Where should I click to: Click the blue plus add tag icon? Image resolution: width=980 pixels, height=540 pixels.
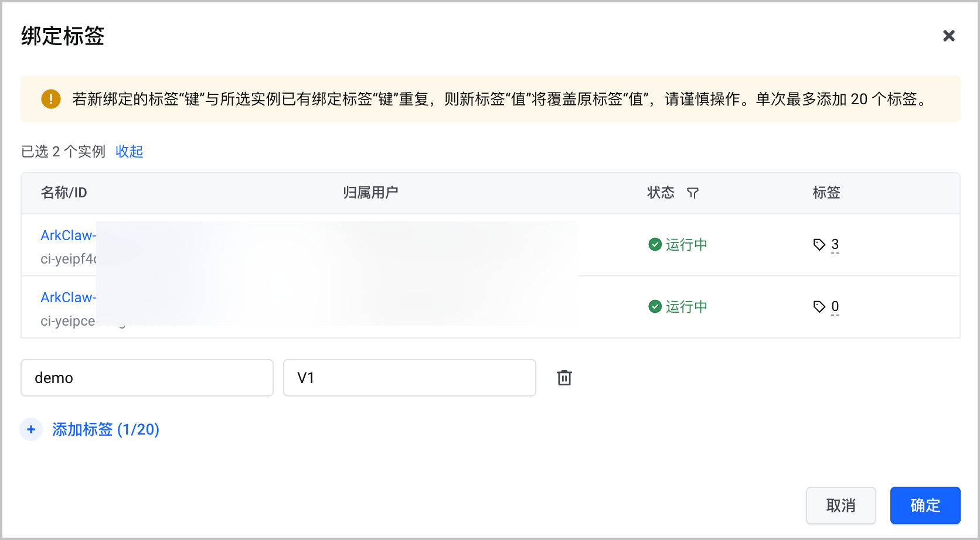31,429
